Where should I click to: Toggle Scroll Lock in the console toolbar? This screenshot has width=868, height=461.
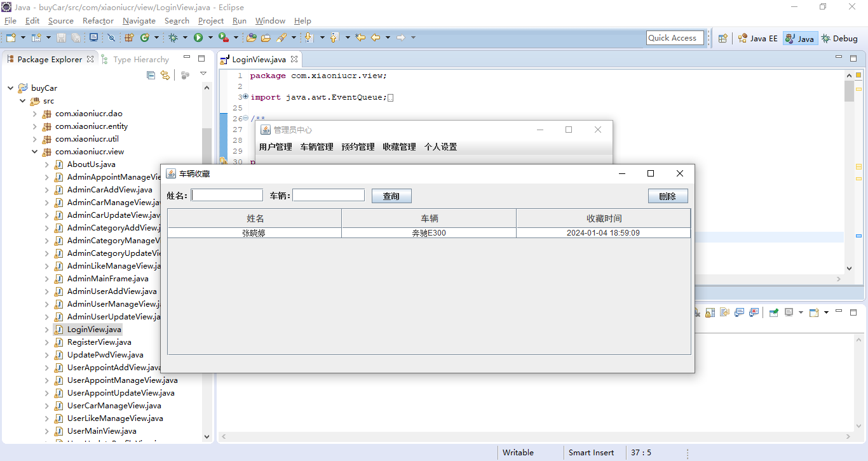coord(710,312)
